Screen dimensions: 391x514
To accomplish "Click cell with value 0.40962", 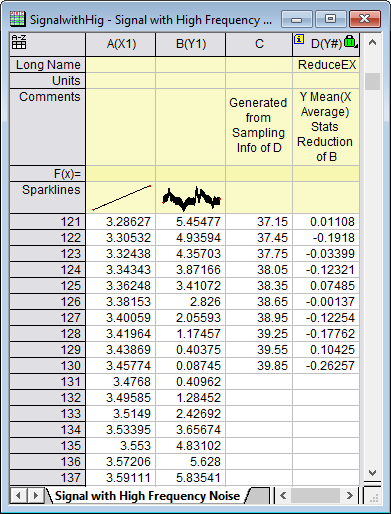I will coord(191,382).
